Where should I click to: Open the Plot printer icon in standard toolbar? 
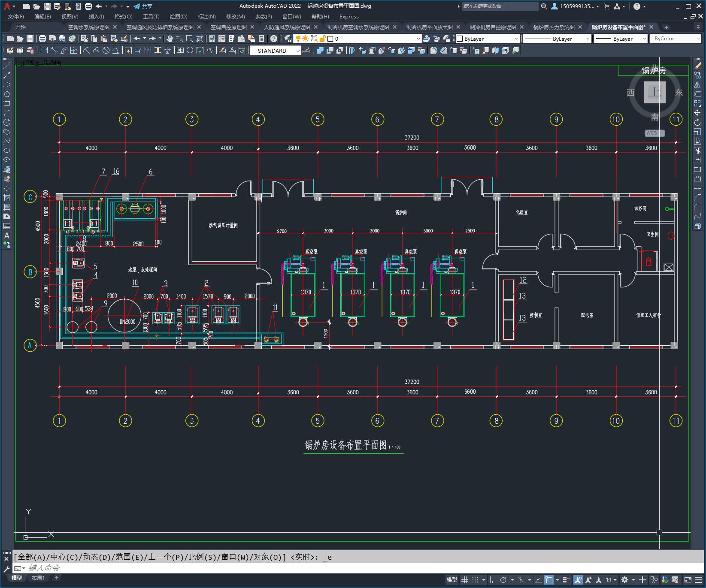coord(42,39)
